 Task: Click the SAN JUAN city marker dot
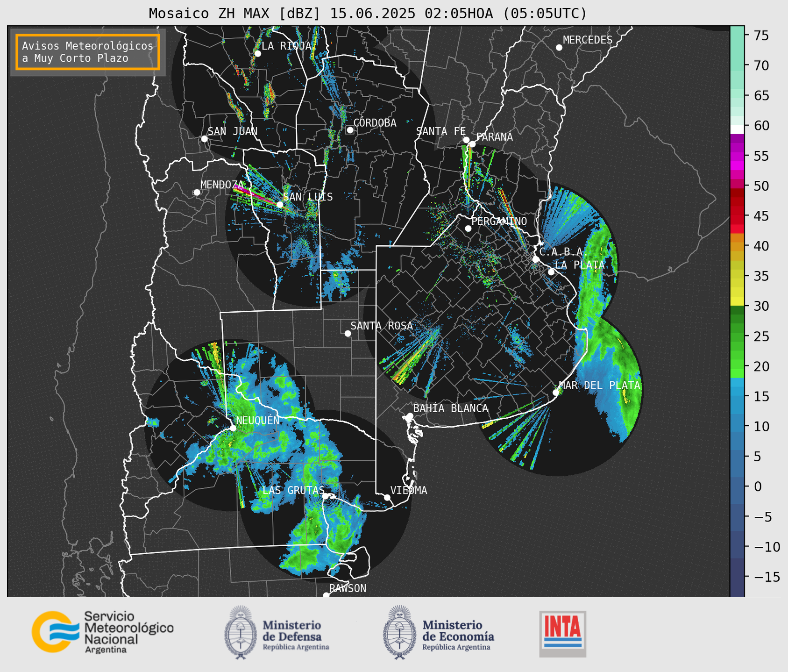click(204, 139)
